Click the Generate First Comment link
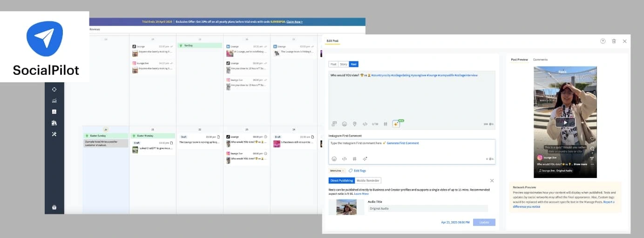The image size is (644, 238). (403, 143)
